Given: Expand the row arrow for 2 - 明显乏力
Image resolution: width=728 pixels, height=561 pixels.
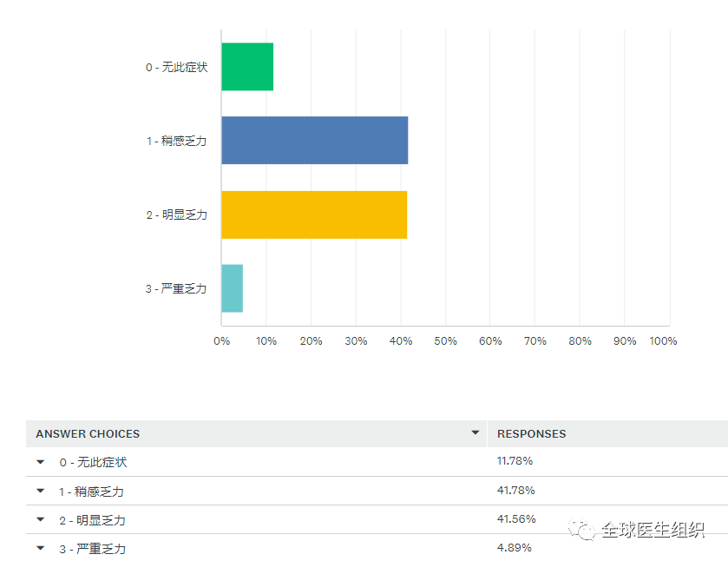Looking at the screenshot, I should click(x=40, y=519).
